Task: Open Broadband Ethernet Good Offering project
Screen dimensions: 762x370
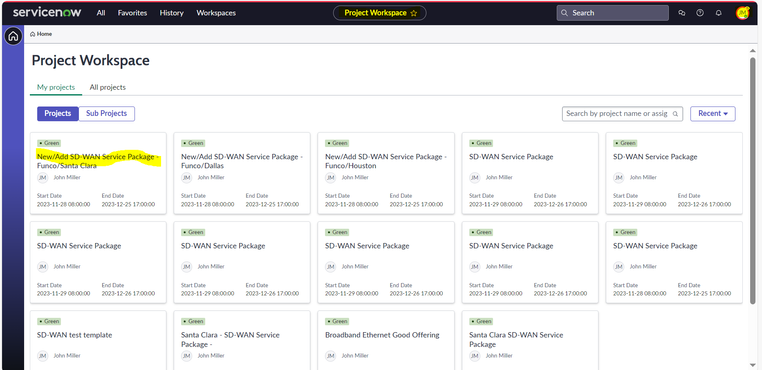Action: (382, 335)
